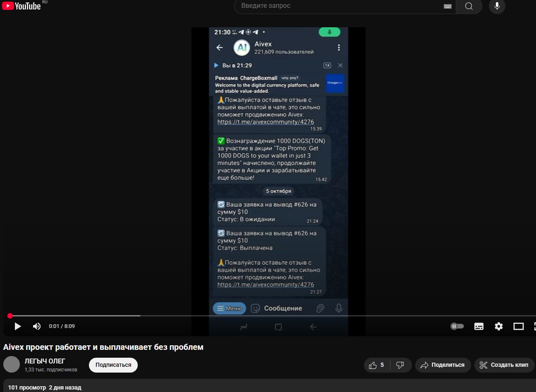This screenshot has width=536, height=392.
Task: Click the Telegram back arrow in video
Action: pyautogui.click(x=220, y=48)
